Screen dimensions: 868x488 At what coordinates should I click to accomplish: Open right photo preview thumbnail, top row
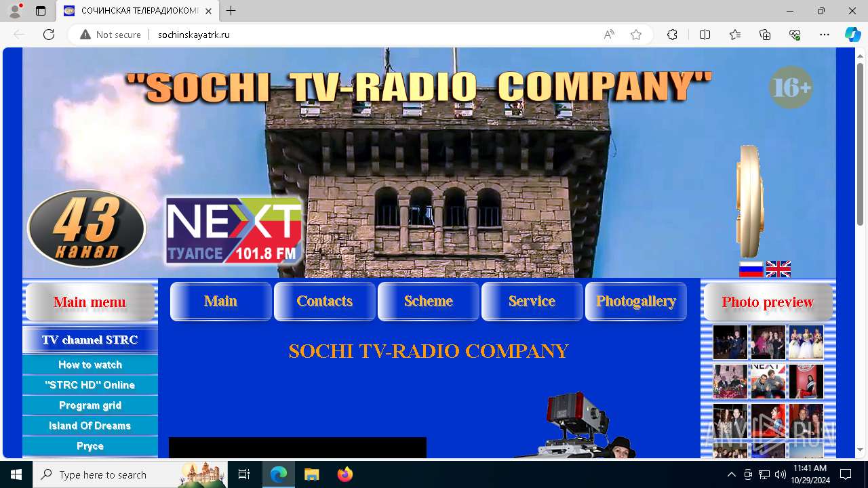point(806,342)
